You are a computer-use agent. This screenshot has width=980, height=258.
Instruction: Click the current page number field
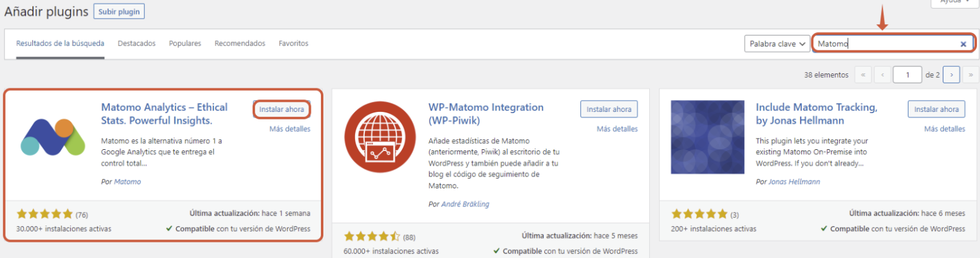[907, 75]
